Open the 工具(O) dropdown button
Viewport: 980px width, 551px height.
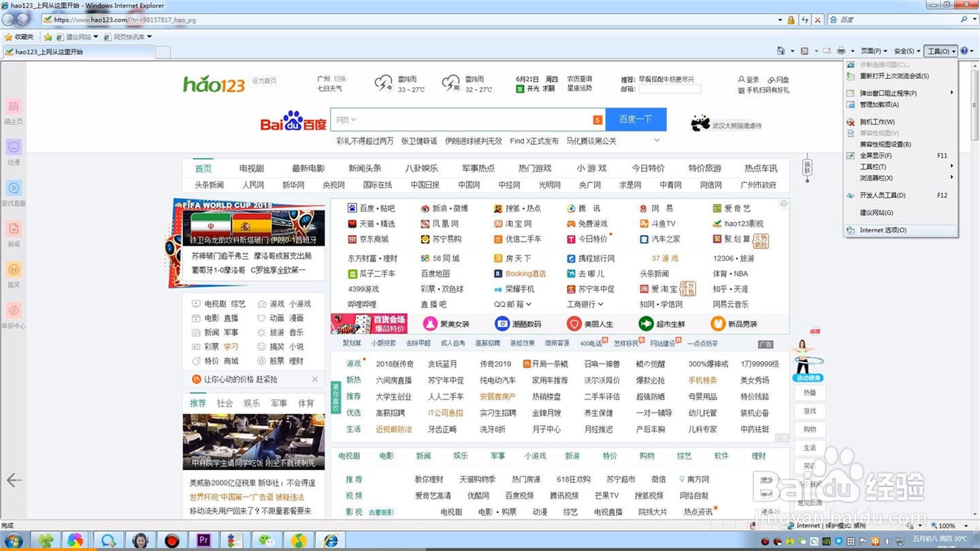coord(942,51)
